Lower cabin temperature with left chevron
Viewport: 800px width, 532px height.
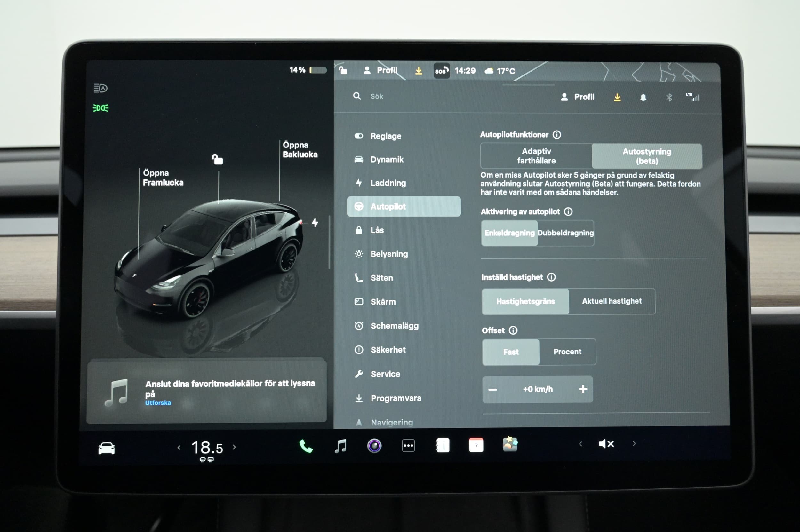(179, 448)
